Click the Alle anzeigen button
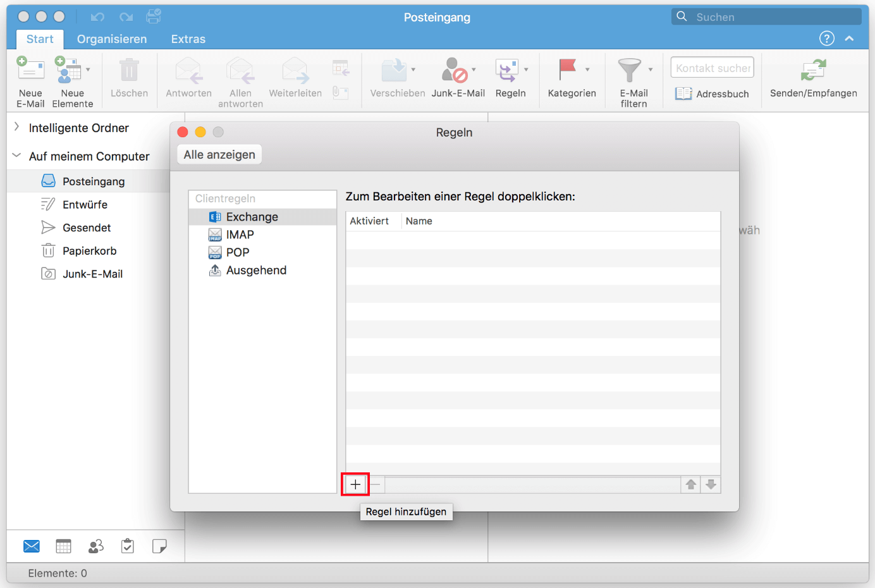Image resolution: width=875 pixels, height=588 pixels. point(219,155)
